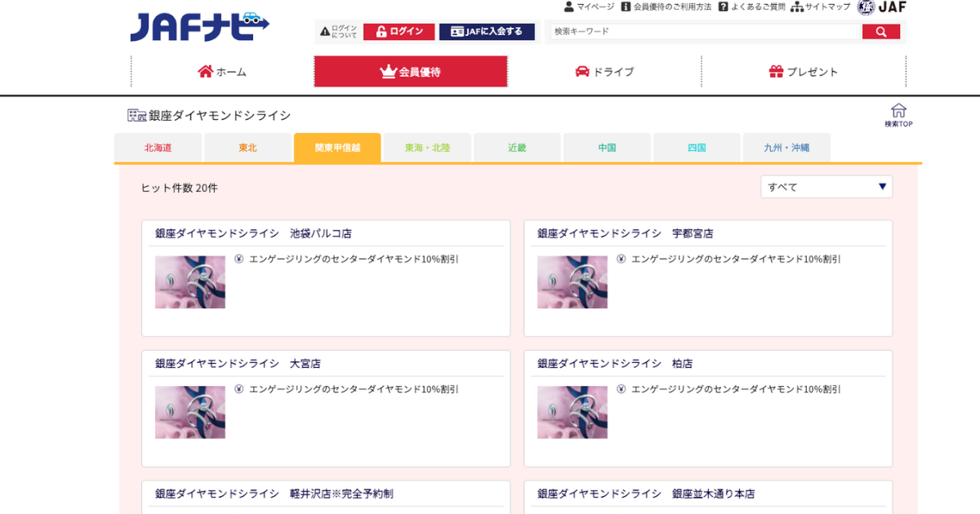Click yen icon in 大宮店 card
The width and height of the screenshot is (980, 514).
tap(239, 389)
